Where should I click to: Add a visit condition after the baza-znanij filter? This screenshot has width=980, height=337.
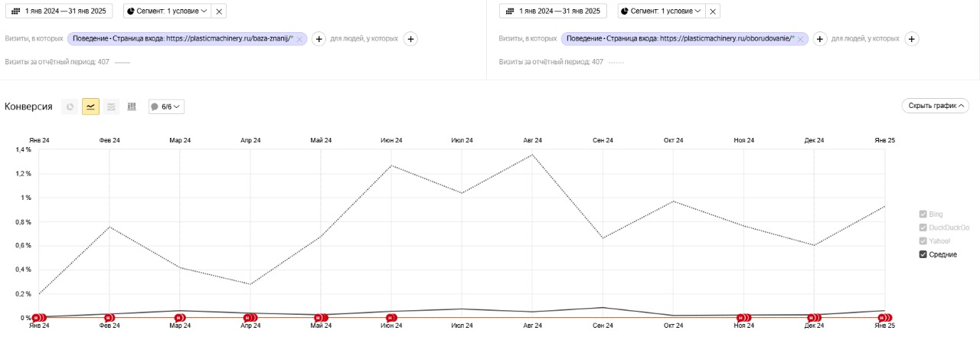pyautogui.click(x=319, y=38)
